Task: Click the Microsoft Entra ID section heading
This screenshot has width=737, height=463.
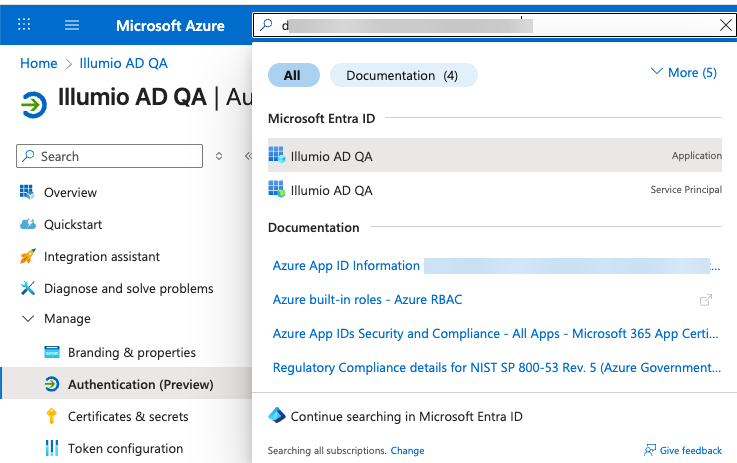Action: 321,118
